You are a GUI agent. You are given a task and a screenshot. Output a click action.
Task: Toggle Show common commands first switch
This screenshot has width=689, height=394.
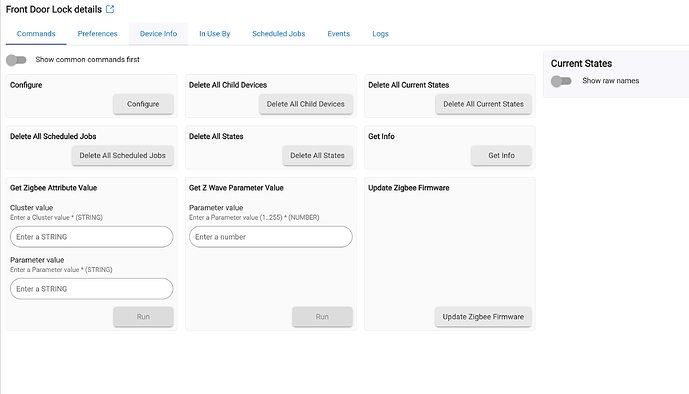tap(16, 60)
